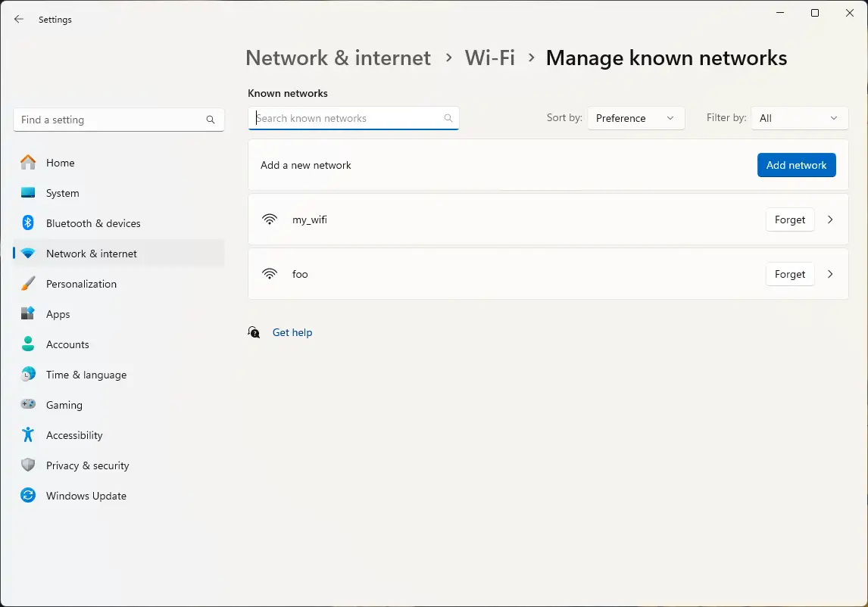Click the Home house icon in sidebar
868x607 pixels.
28,162
